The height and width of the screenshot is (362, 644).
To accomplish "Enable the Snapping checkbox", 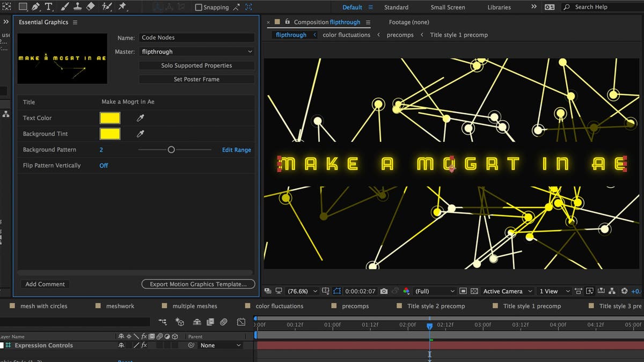I will [x=199, y=8].
